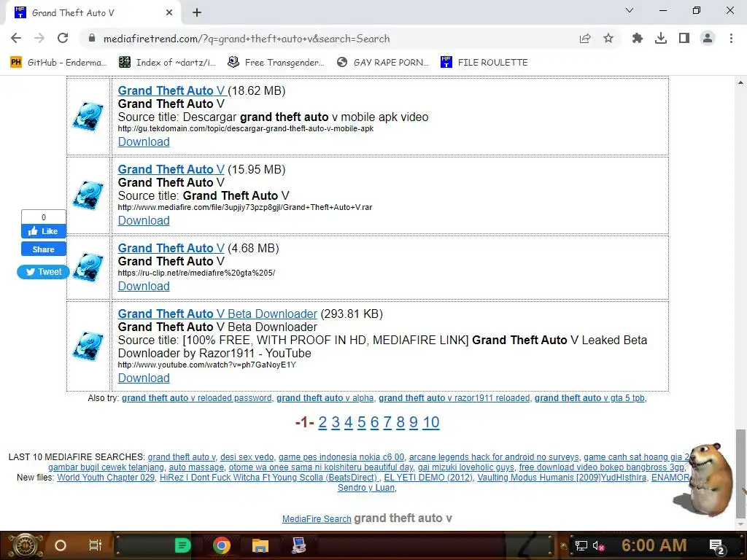Close the Grand Theft Auto V tab
The height and width of the screenshot is (560, 747).
[169, 13]
